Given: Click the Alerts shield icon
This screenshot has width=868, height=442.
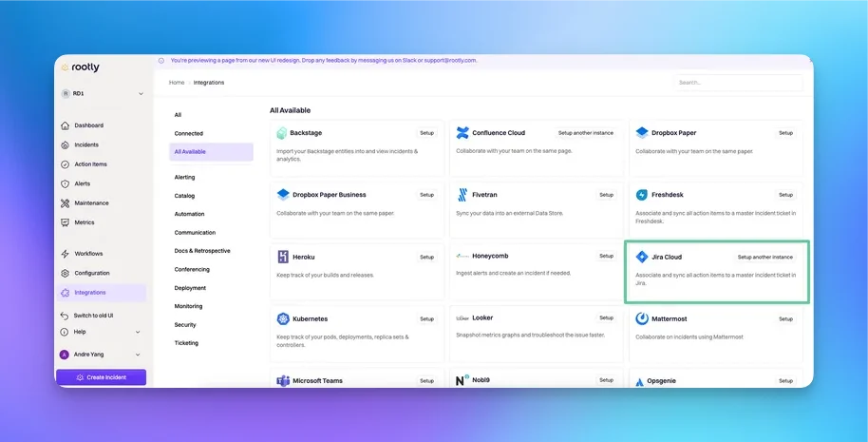Looking at the screenshot, I should (65, 183).
